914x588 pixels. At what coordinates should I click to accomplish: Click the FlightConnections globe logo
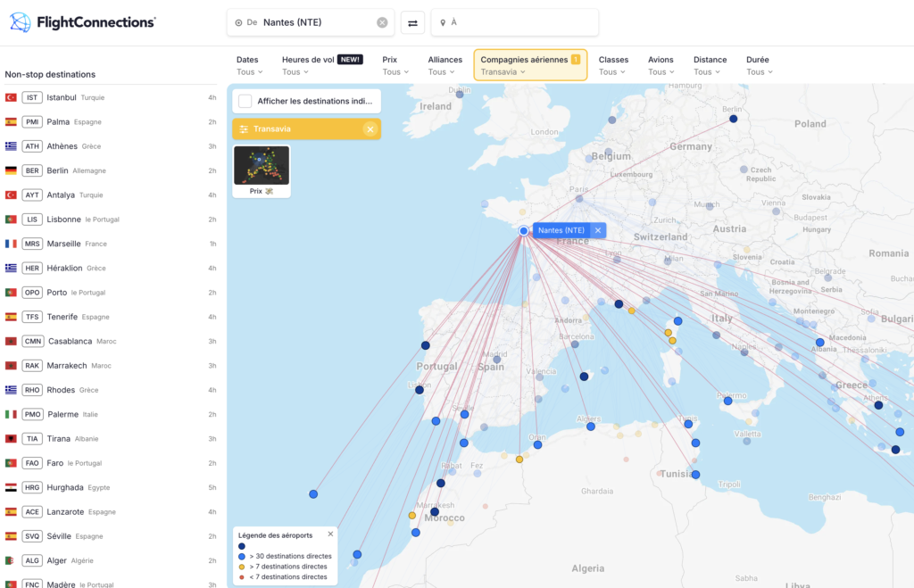tap(20, 22)
